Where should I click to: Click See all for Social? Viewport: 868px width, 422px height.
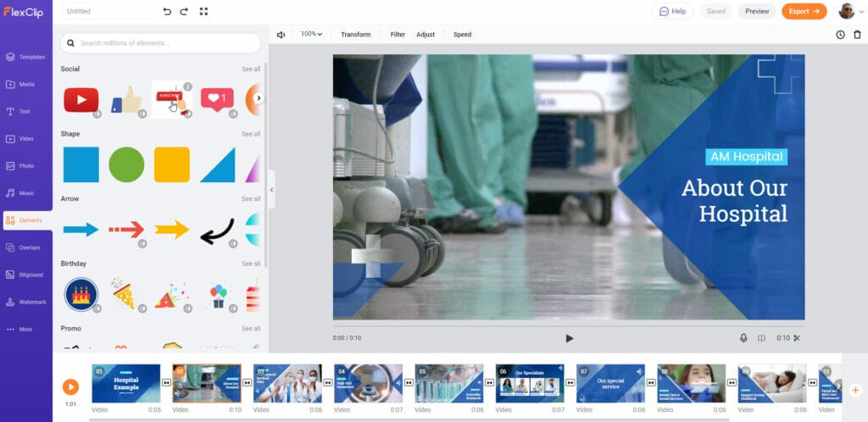(251, 69)
